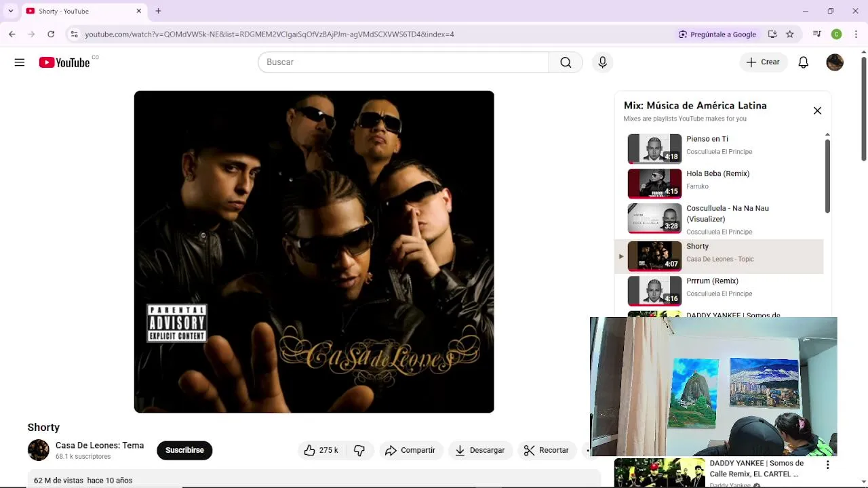Screen dimensions: 868x488
Task: Open the Crear create menu
Action: [x=764, y=62]
